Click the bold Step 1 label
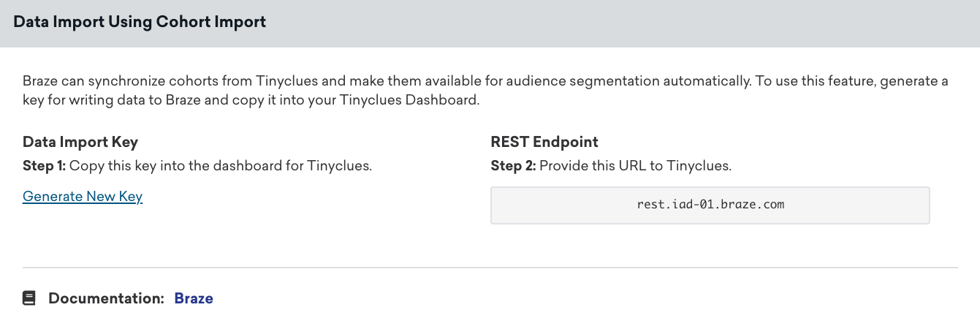 pos(45,166)
